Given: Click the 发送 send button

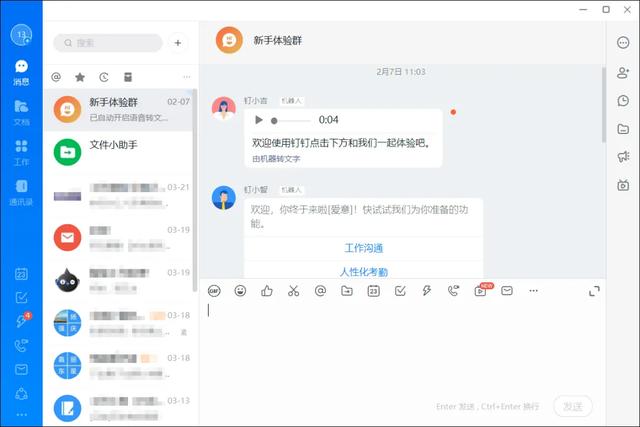Looking at the screenshot, I should pos(573,406).
